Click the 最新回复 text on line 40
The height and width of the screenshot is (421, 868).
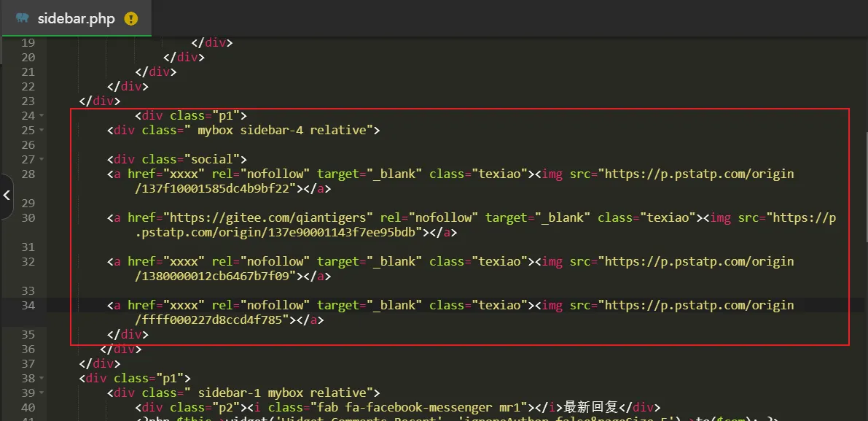pos(590,407)
